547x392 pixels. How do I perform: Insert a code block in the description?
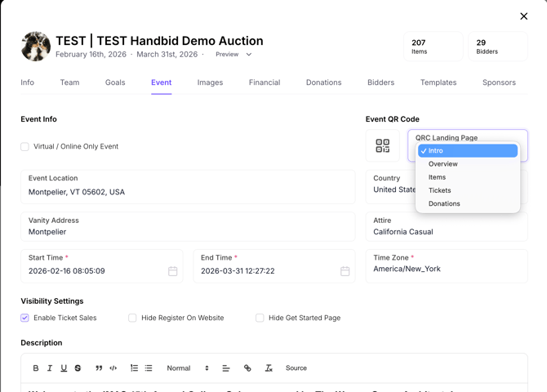coord(113,368)
